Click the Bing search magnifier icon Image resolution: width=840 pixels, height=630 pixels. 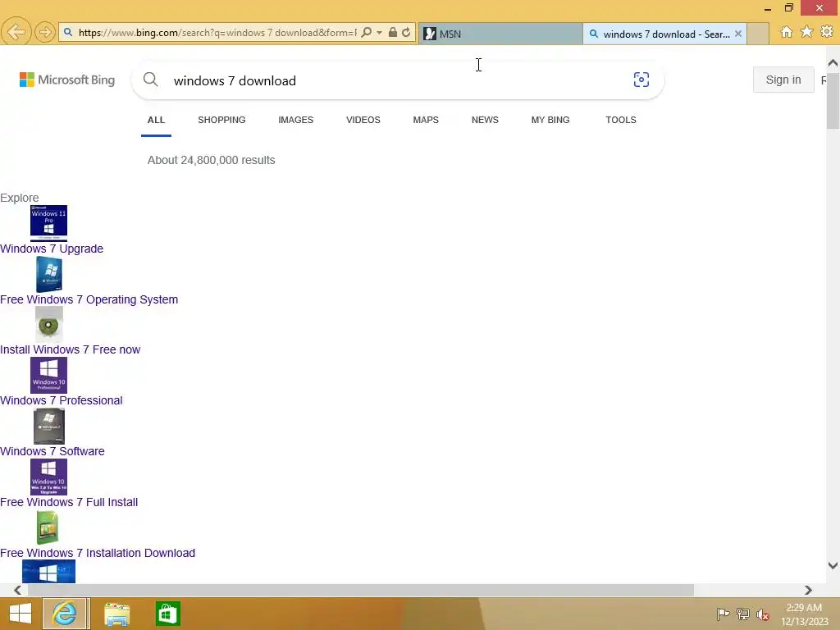(x=151, y=80)
